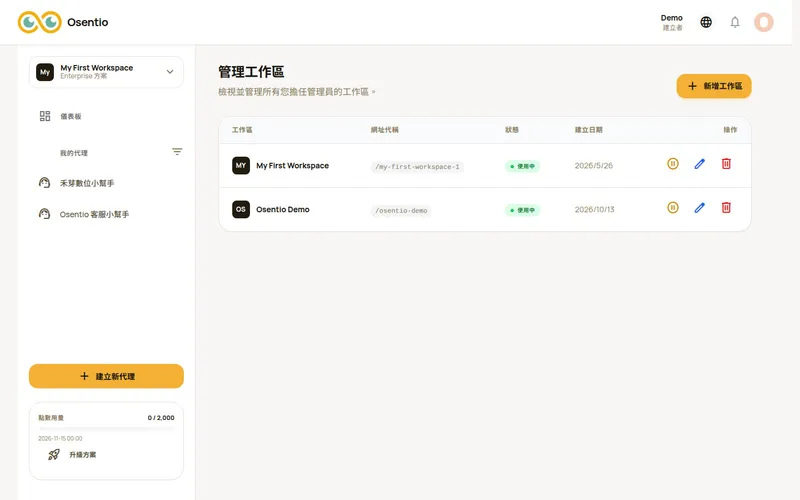Click the date 2026/10/13
Viewport: 800px width, 500px height.
[x=594, y=209]
